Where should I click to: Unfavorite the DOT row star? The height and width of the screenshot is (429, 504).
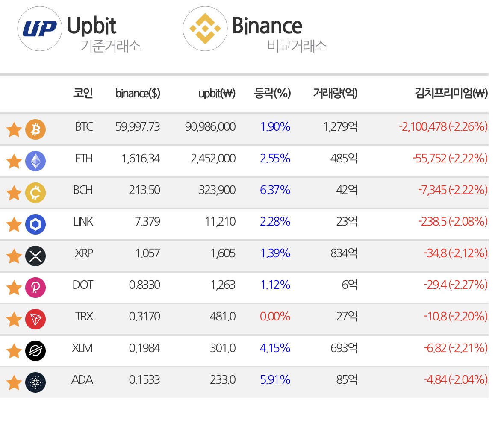pyautogui.click(x=14, y=288)
